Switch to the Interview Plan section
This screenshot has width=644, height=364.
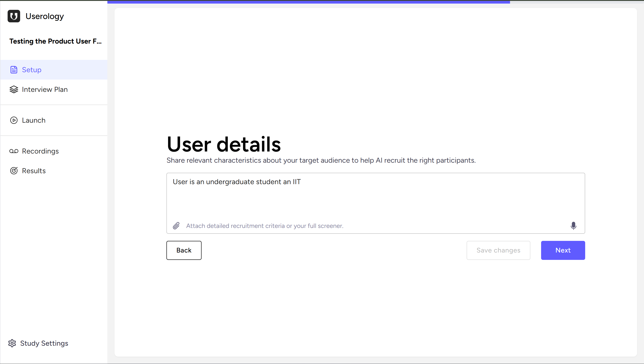point(45,89)
